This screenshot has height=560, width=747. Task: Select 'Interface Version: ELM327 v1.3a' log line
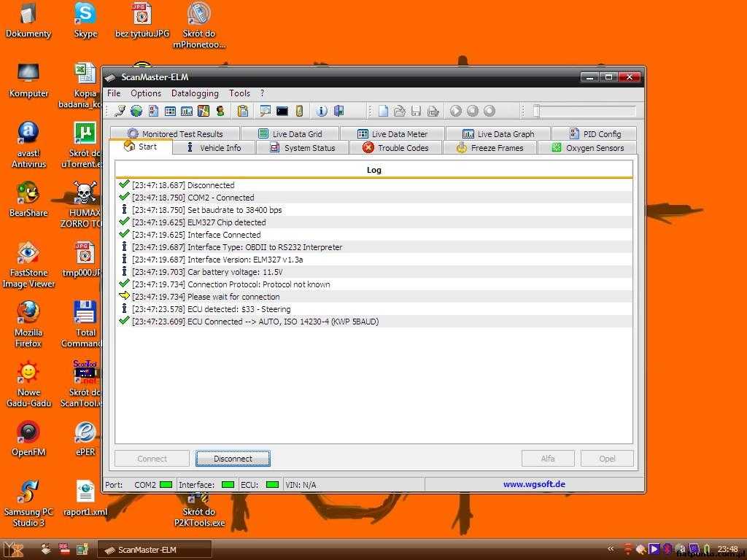[x=374, y=260]
